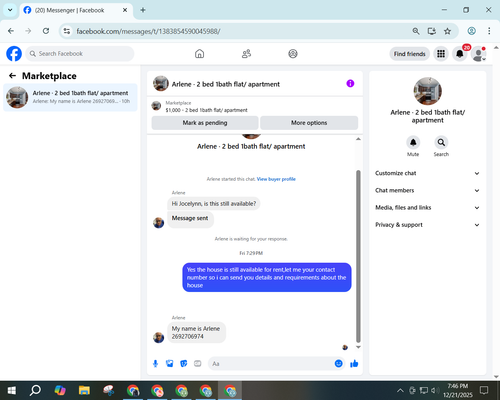Open the Copilot taskbar icon

(60, 390)
